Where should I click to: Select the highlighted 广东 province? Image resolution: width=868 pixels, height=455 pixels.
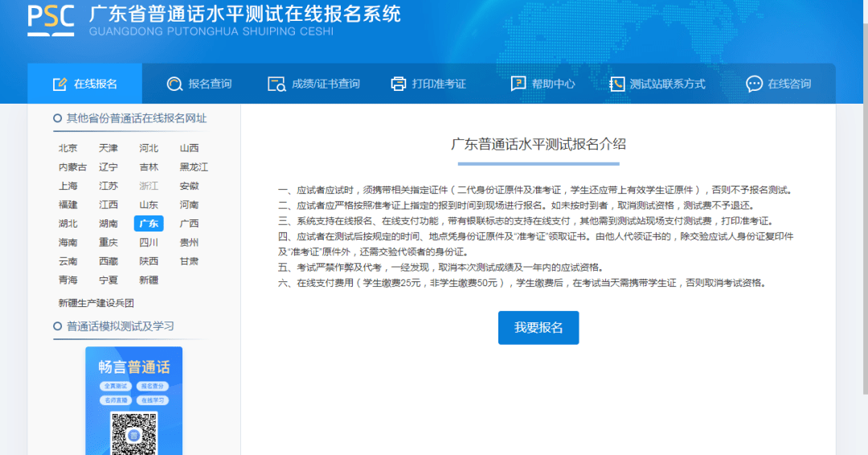pos(149,223)
